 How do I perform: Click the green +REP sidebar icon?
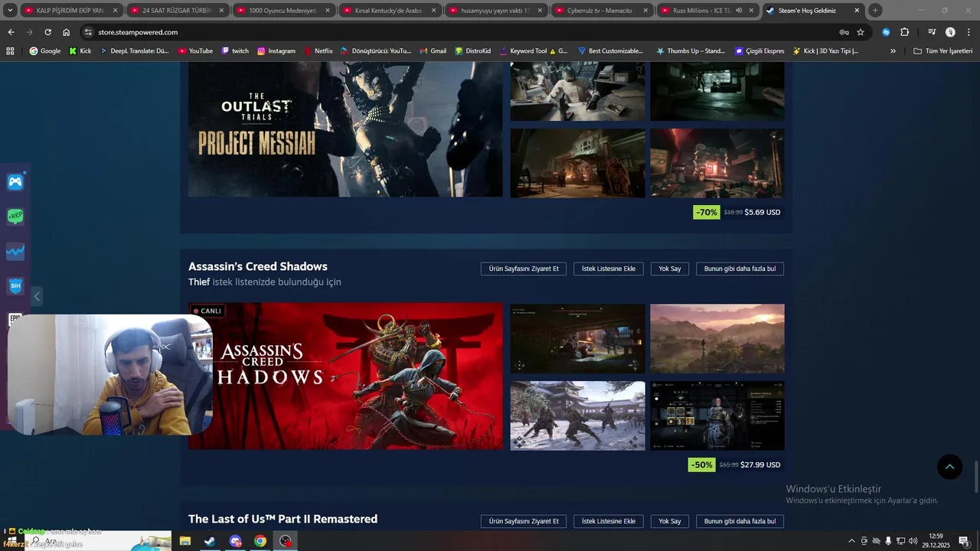[15, 217]
